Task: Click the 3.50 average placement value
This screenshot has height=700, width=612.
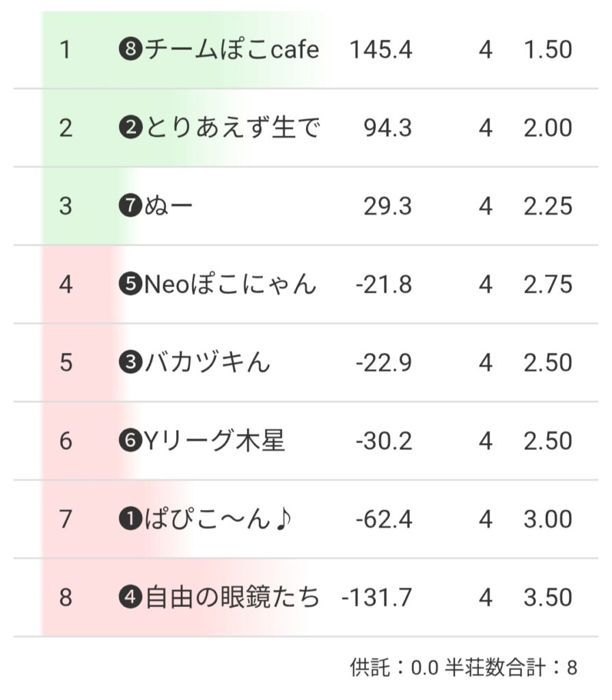Action: coord(548,598)
